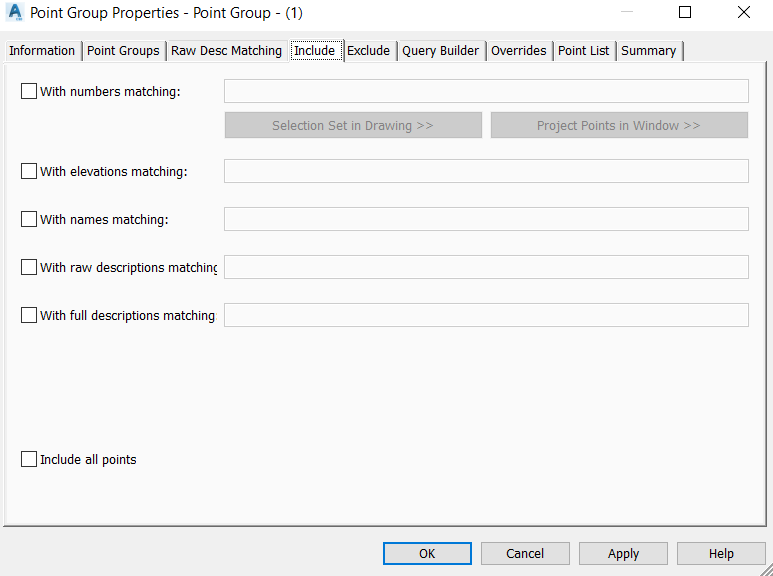773x576 pixels.
Task: Open the Point Groups tab
Action: (123, 51)
